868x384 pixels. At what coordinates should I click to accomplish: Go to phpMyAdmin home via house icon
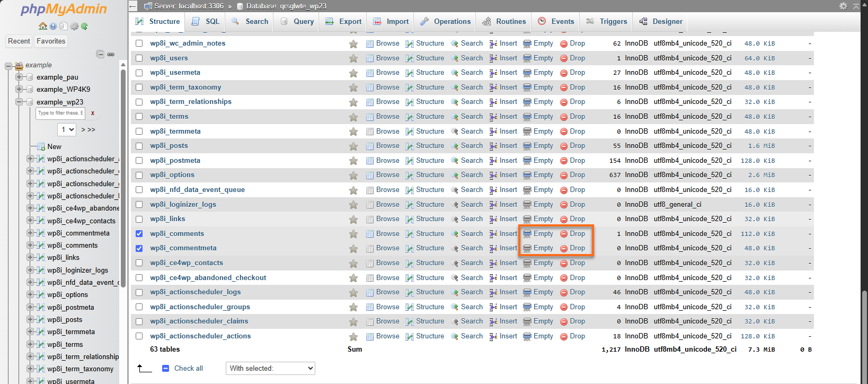43,27
